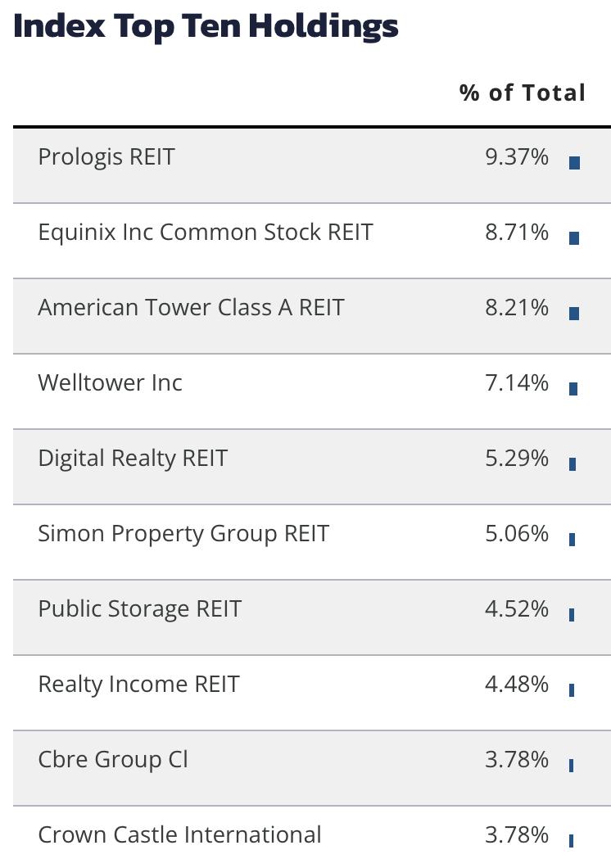Select the 9.37% value for Prologis
Image resolution: width=611 pixels, height=868 pixels.
coord(517,157)
